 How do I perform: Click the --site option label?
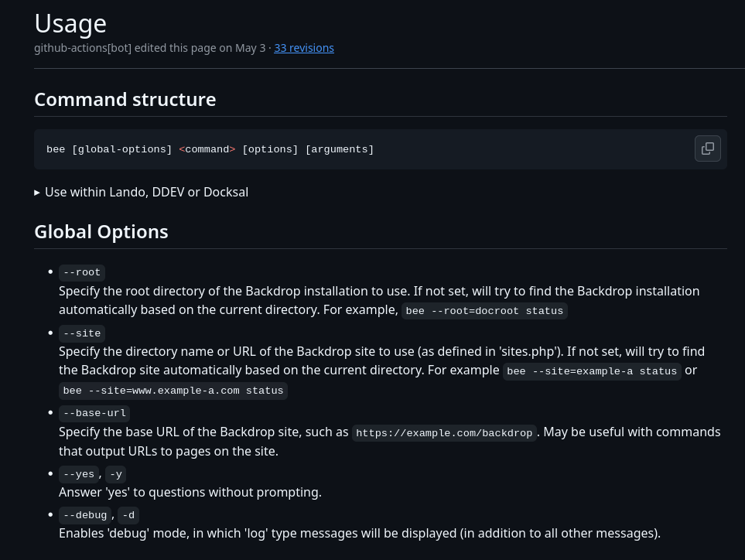[x=82, y=333]
